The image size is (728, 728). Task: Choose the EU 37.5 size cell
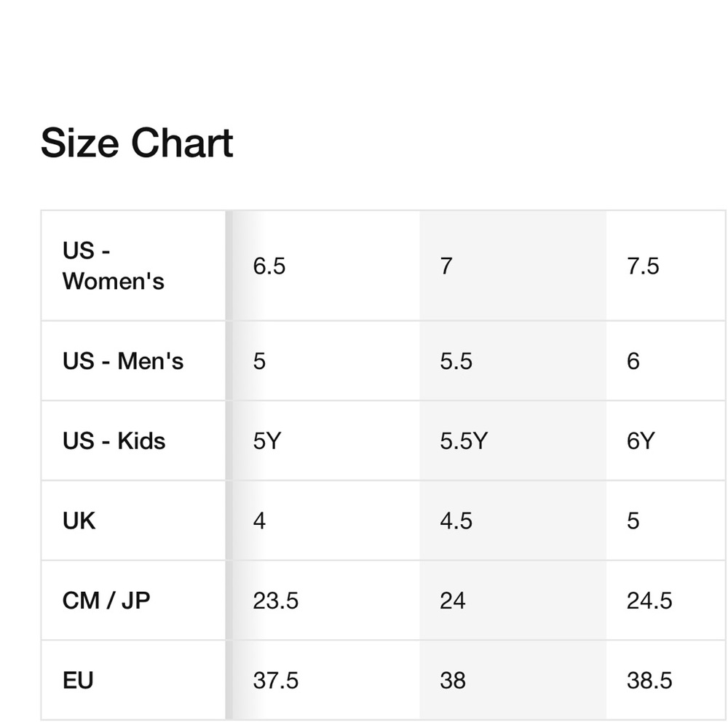326,680
